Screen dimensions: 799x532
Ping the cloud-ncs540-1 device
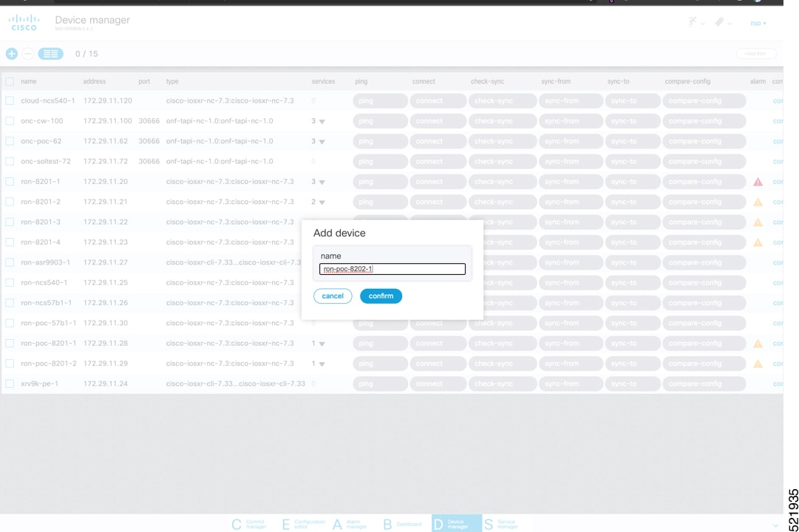click(x=380, y=101)
